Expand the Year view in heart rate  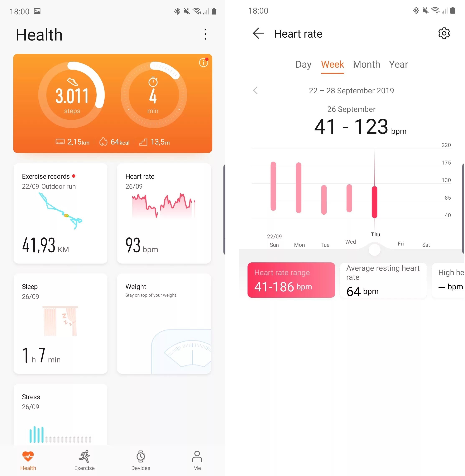398,64
